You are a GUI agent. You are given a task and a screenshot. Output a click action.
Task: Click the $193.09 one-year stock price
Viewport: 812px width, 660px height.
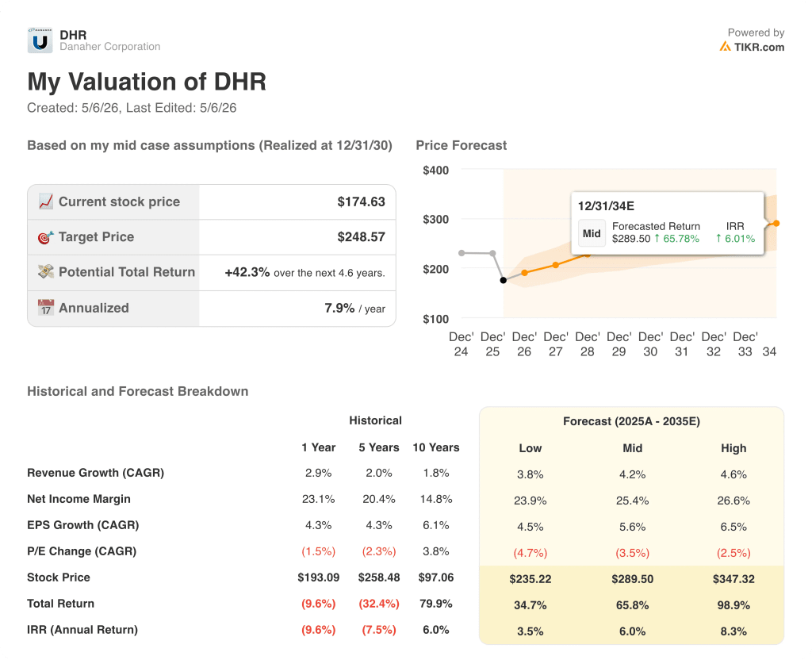[319, 577]
